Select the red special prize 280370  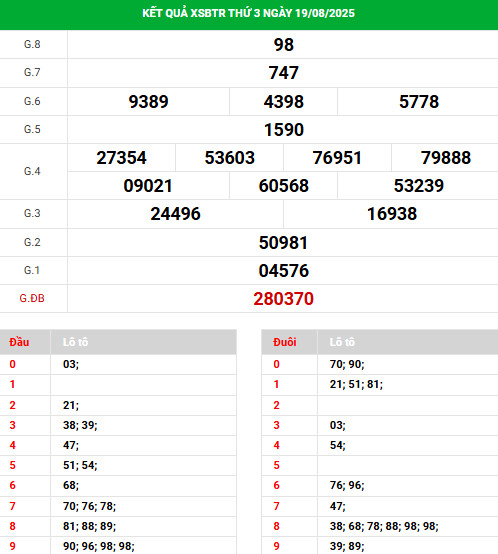tap(284, 299)
